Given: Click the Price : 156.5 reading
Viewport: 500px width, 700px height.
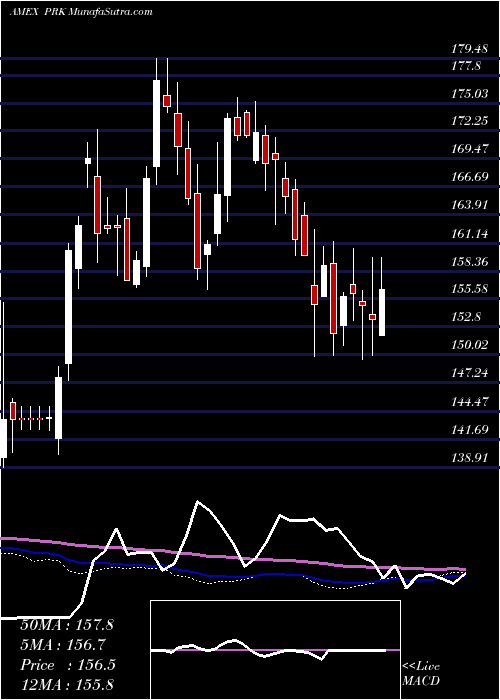Looking at the screenshot, I should pyautogui.click(x=67, y=665).
